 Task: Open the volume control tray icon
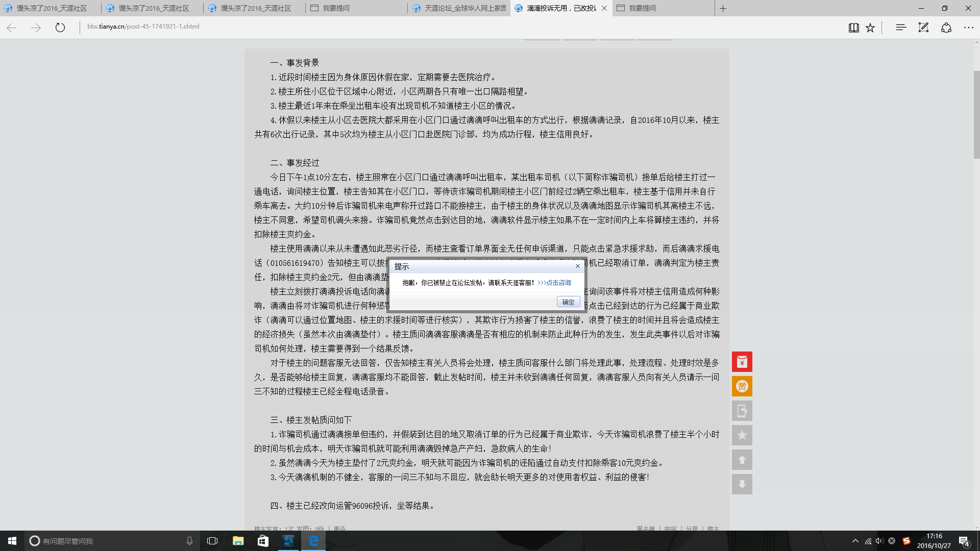pyautogui.click(x=879, y=541)
